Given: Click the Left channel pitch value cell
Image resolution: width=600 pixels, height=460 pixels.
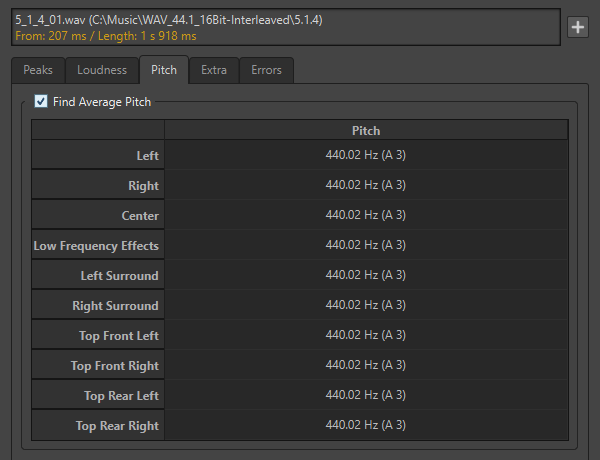Looking at the screenshot, I should 366,156.
